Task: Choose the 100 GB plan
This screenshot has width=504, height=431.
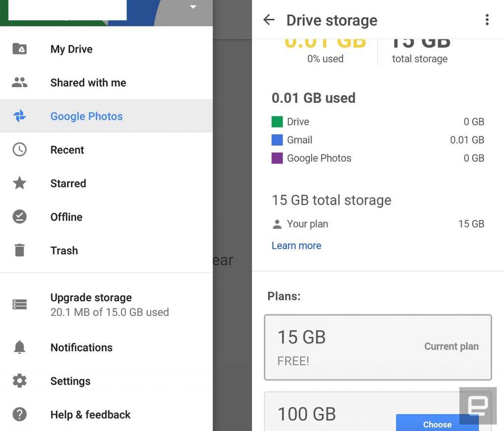Action: [438, 424]
